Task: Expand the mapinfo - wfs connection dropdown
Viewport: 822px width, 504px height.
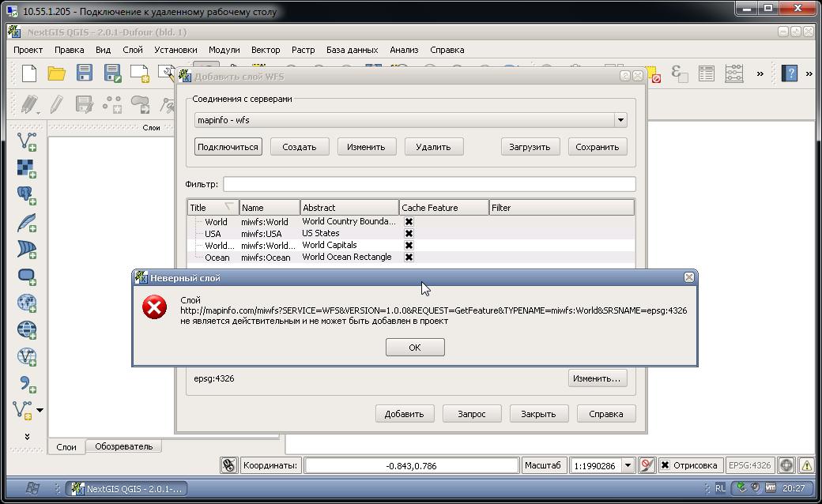Action: point(620,120)
